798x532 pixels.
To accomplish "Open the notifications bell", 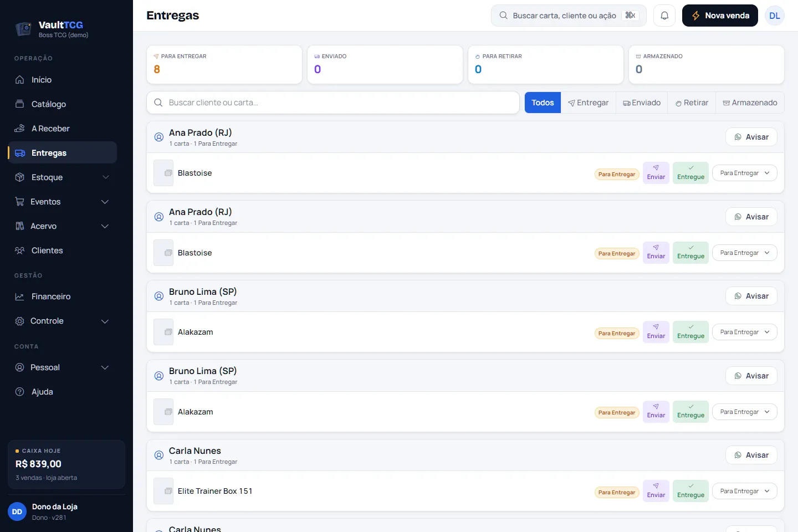I will tap(664, 16).
